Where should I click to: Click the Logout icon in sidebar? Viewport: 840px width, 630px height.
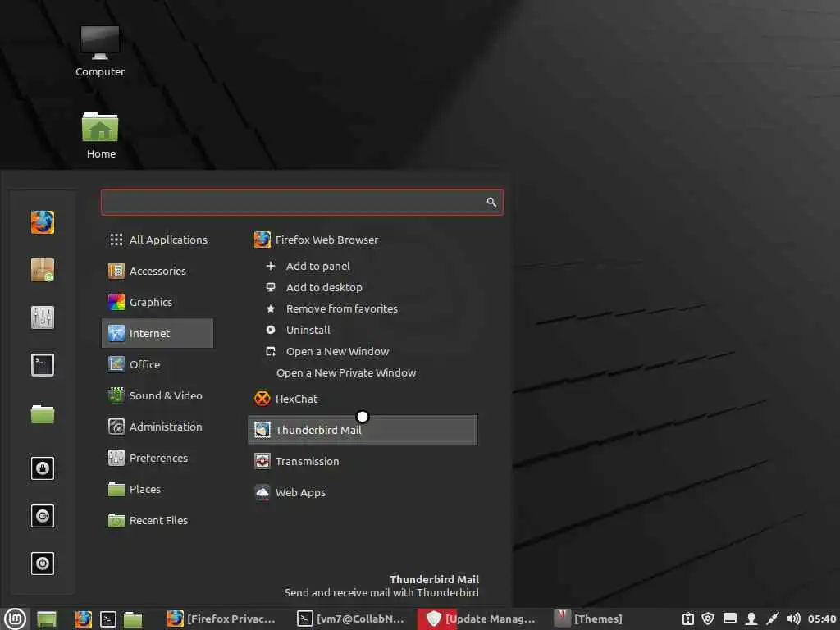coord(43,516)
